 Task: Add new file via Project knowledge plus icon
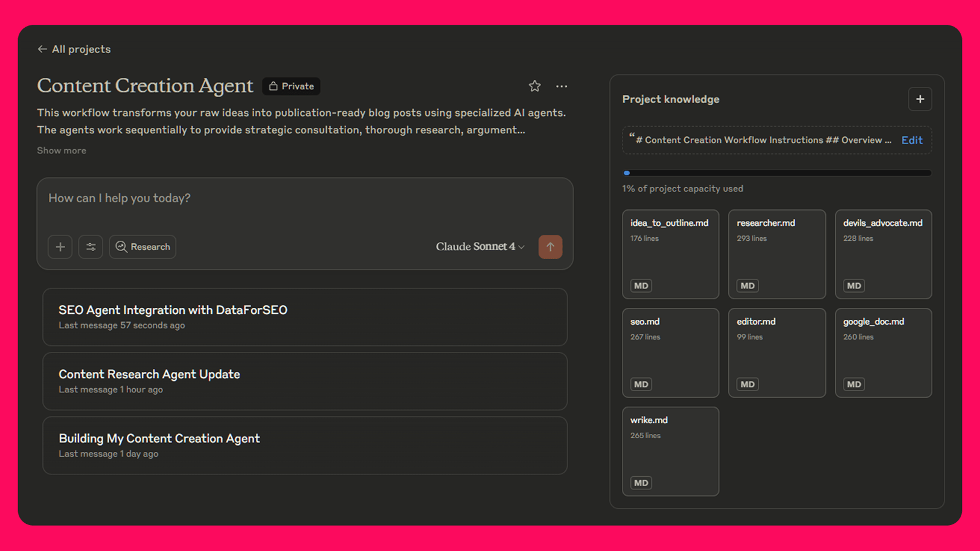pyautogui.click(x=920, y=99)
